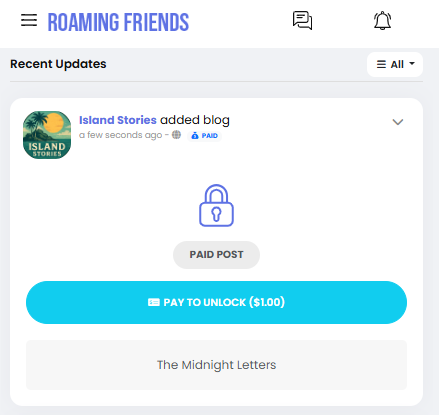Screen dimensions: 439x415
Task: Visit the Island Stories page link
Action: (x=118, y=120)
